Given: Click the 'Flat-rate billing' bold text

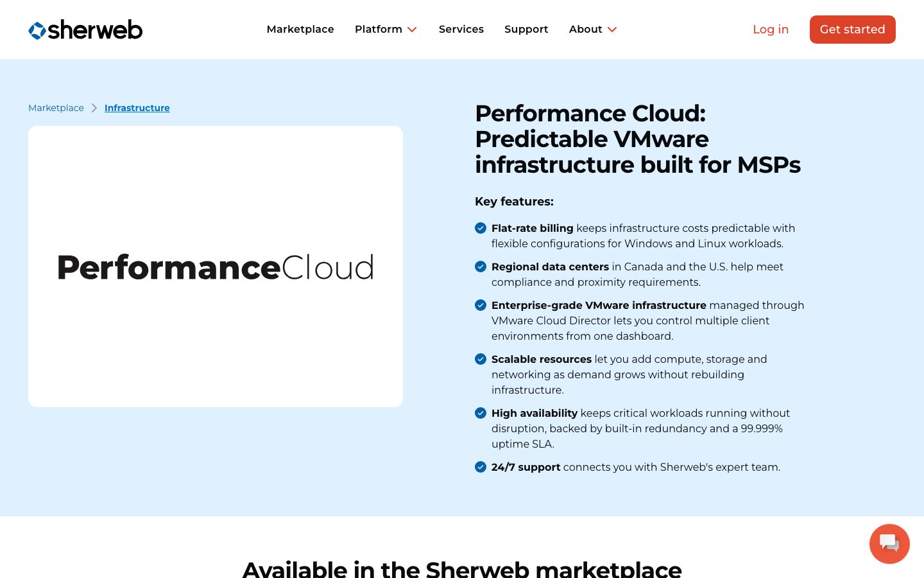Looking at the screenshot, I should tap(533, 228).
